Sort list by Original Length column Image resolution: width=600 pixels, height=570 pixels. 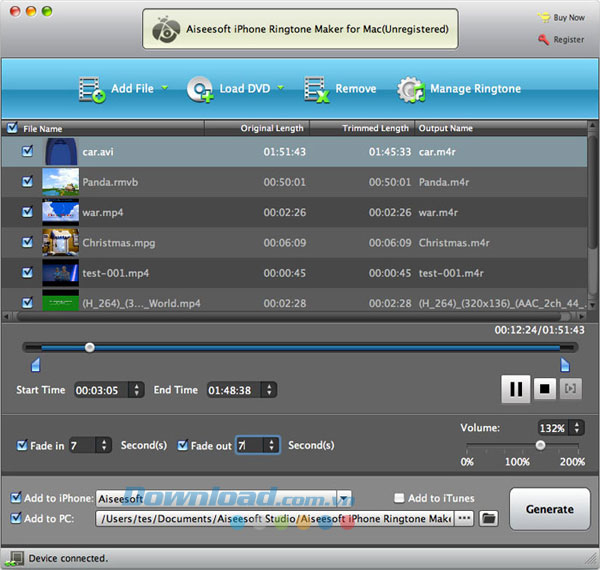point(270,128)
